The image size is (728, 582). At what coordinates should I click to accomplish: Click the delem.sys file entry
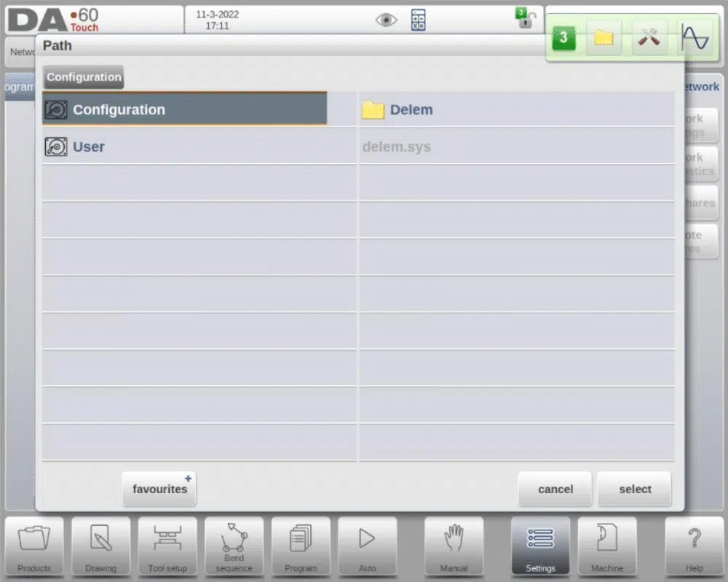click(517, 147)
